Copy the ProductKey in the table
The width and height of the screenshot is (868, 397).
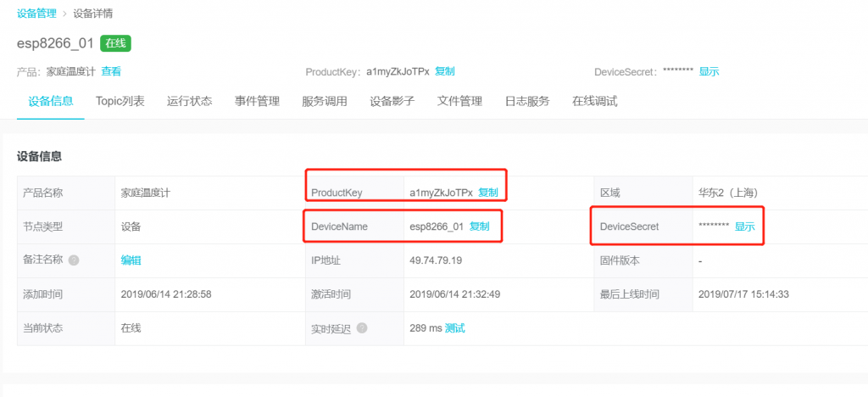(x=488, y=193)
